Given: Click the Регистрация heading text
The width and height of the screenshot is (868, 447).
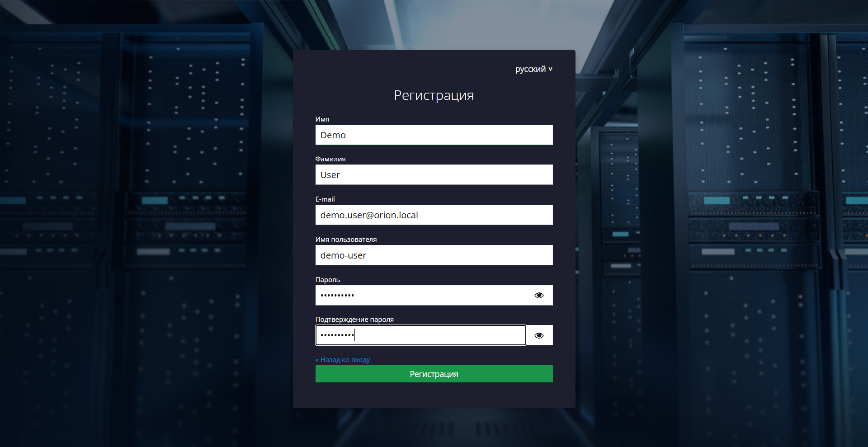Looking at the screenshot, I should coord(434,95).
